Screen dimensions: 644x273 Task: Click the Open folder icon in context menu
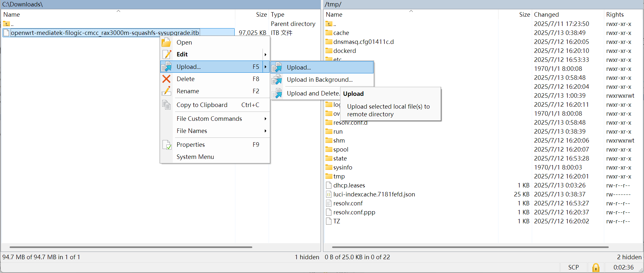[x=166, y=42]
